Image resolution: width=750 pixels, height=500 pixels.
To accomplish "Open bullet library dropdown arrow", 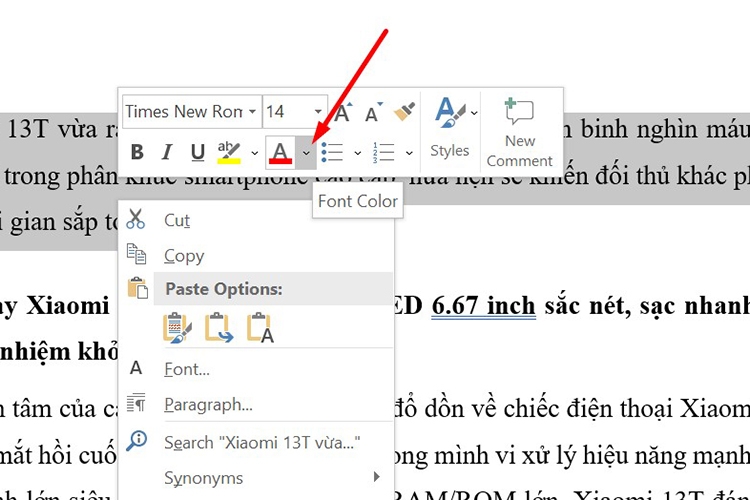I will tap(357, 153).
